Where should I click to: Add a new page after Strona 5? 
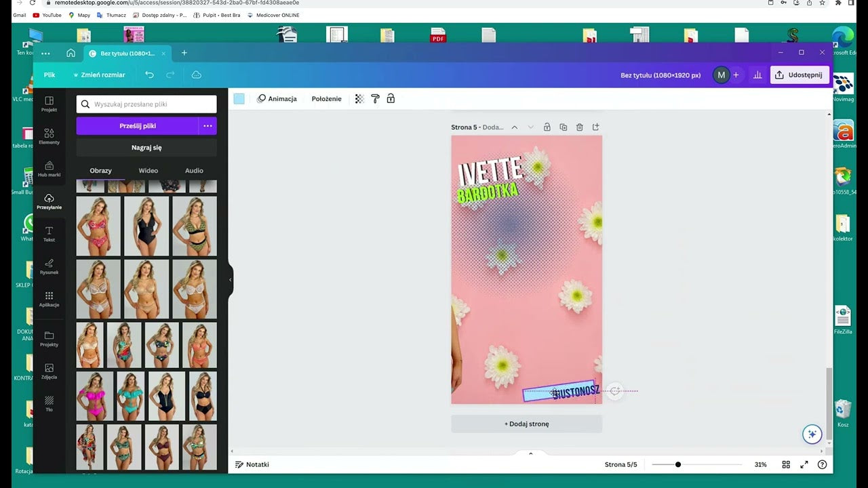[596, 127]
